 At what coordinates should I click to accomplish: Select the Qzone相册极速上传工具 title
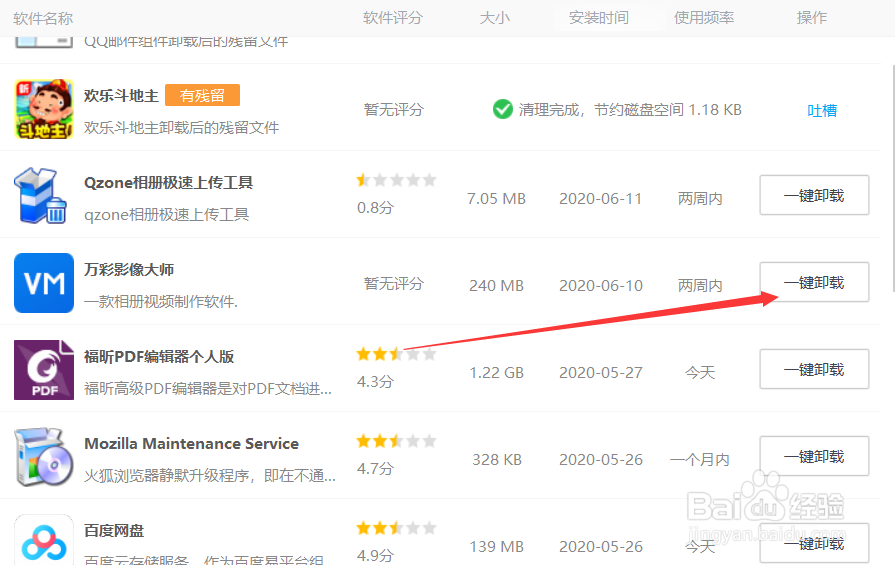click(x=168, y=183)
